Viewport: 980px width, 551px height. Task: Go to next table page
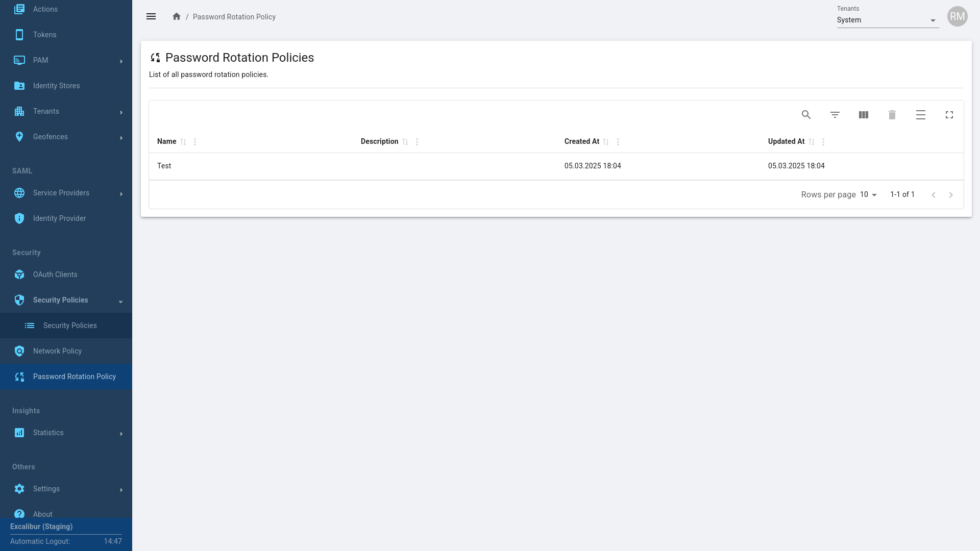pyautogui.click(x=950, y=195)
